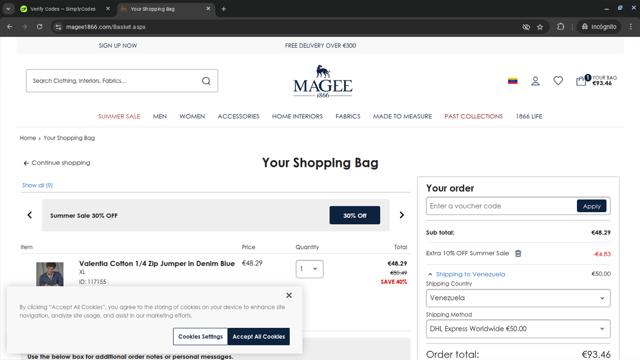This screenshot has height=360, width=640.
Task: Open the Venezuela flag country selector
Action: click(513, 81)
